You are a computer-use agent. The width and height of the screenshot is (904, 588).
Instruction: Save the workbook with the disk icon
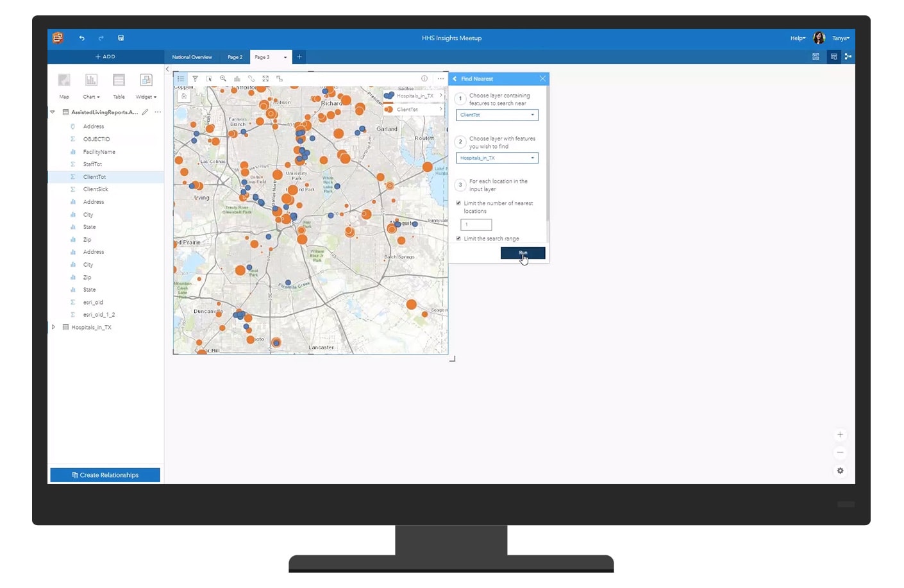click(121, 38)
